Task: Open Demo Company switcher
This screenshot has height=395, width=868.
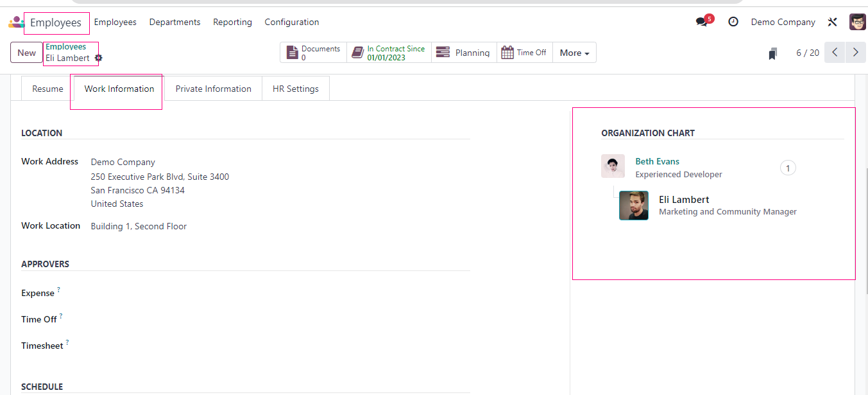Action: click(x=783, y=22)
